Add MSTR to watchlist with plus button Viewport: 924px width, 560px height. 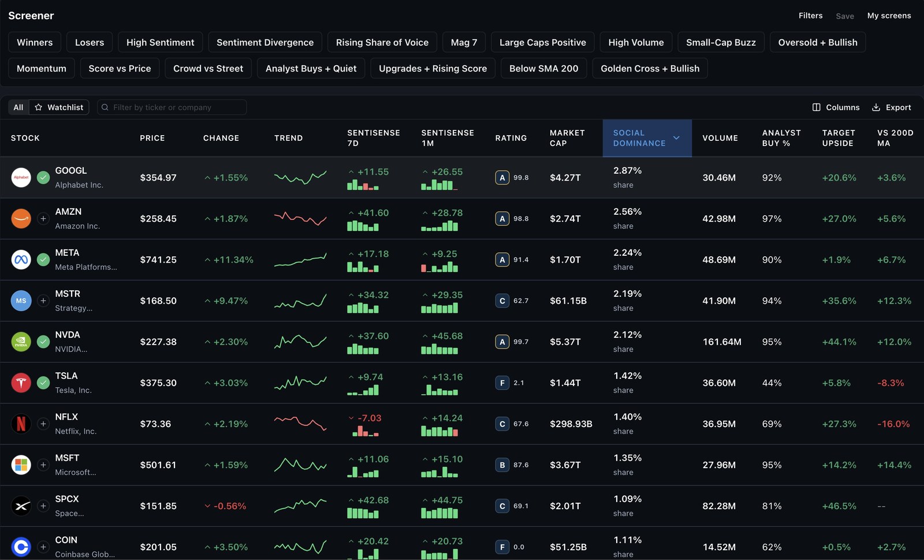click(43, 300)
